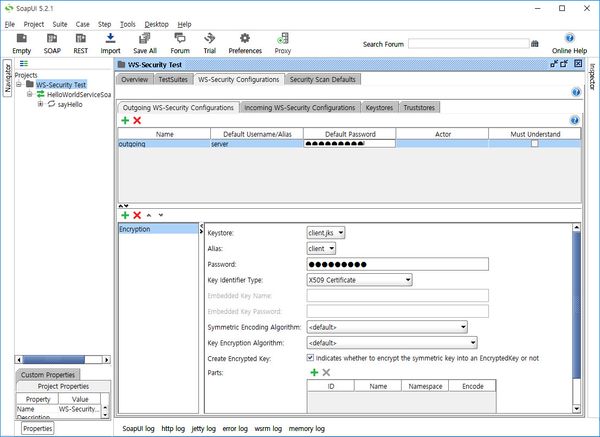Open the Keystore dropdown
The height and width of the screenshot is (437, 600).
pyautogui.click(x=326, y=232)
